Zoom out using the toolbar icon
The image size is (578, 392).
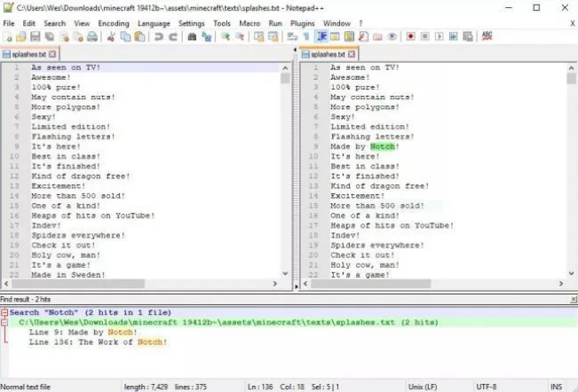point(240,36)
